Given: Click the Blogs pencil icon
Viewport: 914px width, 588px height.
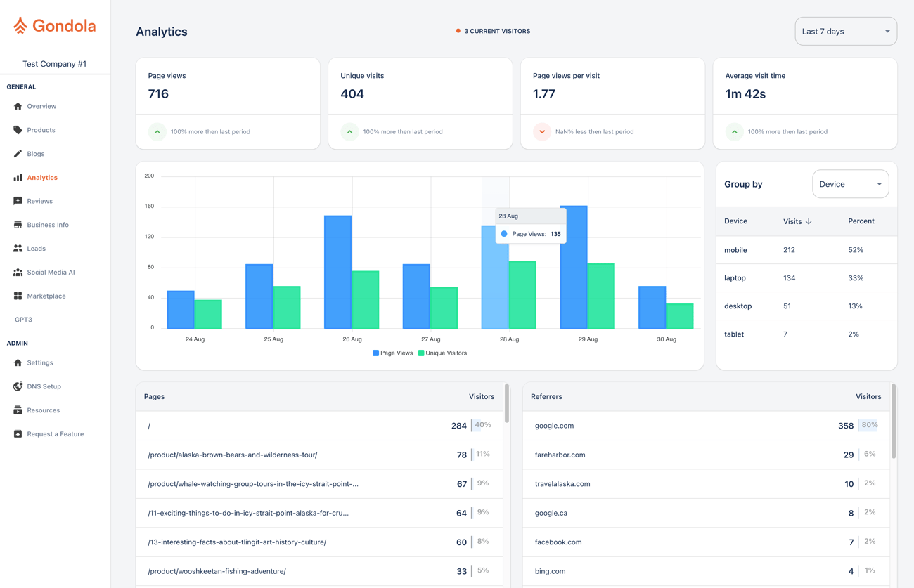Looking at the screenshot, I should [x=18, y=154].
